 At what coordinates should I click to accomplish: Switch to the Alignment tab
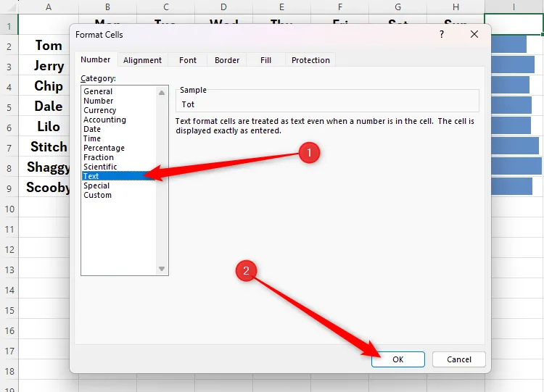[141, 60]
